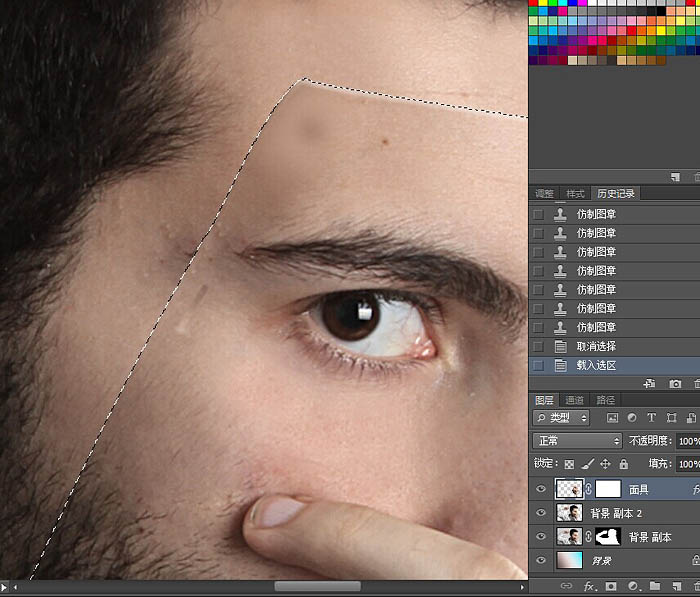This screenshot has height=597, width=700.
Task: Toggle visibility of 背景 layer
Action: (x=541, y=560)
